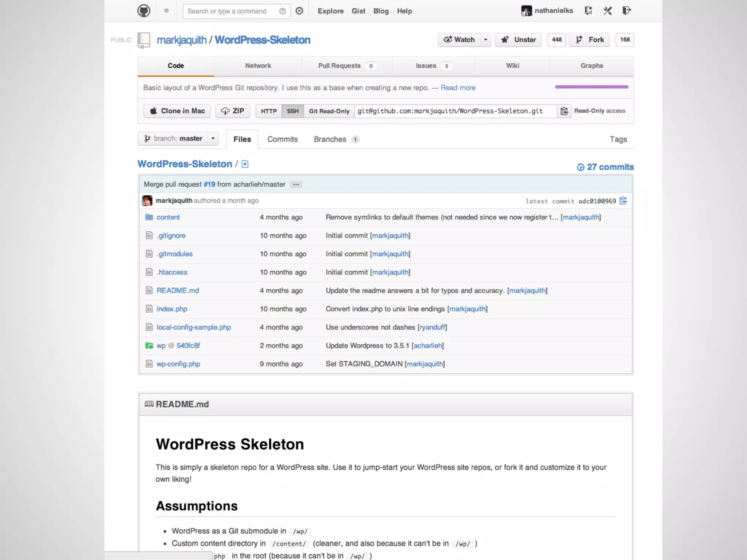The image size is (747, 560).
Task: Click the GitHub Octocat logo icon
Action: [x=143, y=11]
